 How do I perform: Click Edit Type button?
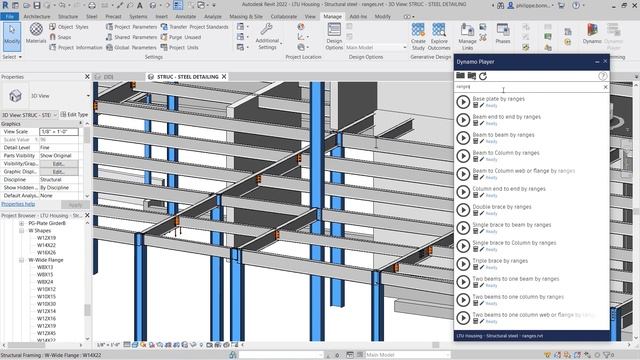pos(74,115)
